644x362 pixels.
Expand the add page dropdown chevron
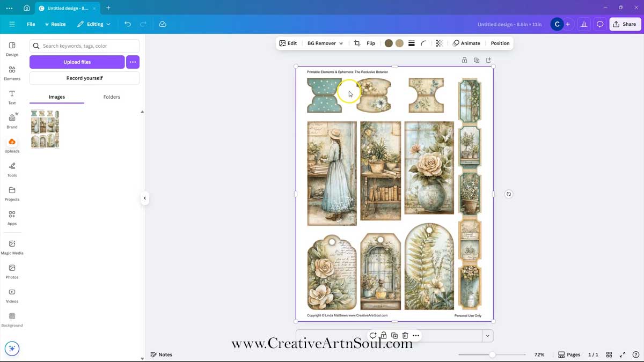click(x=487, y=336)
